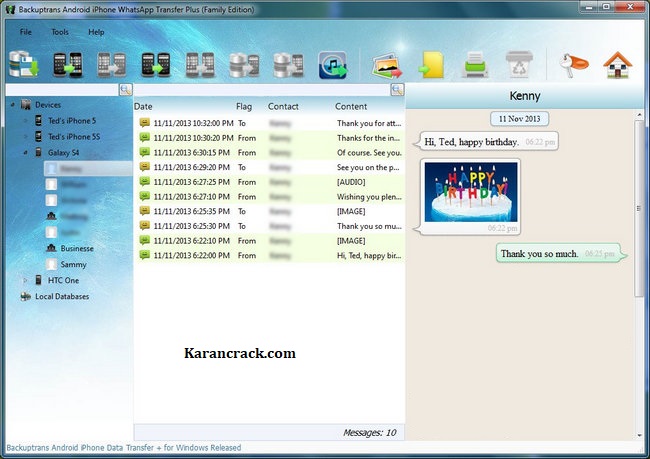Click the Sammy contact avatar icon
650x459 pixels.
pos(51,264)
